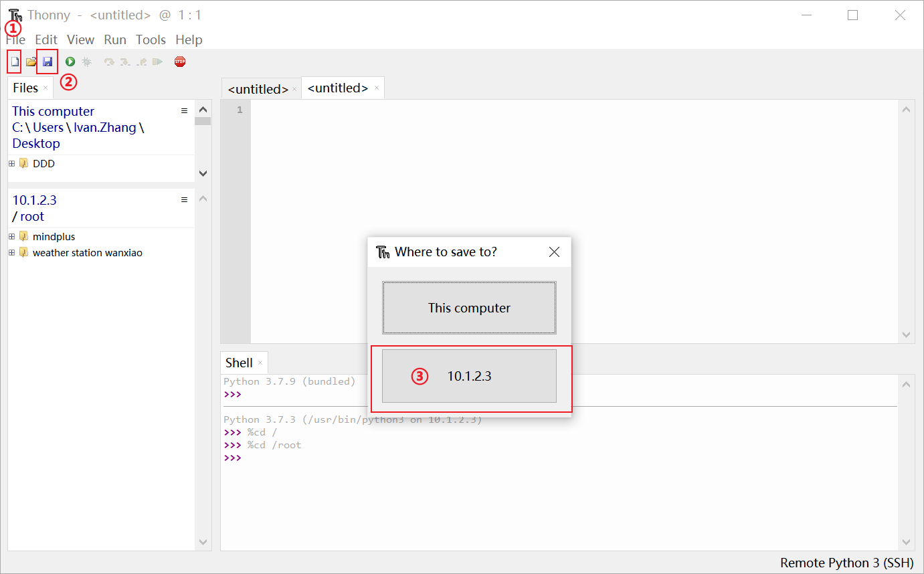Stop the running program

click(179, 61)
